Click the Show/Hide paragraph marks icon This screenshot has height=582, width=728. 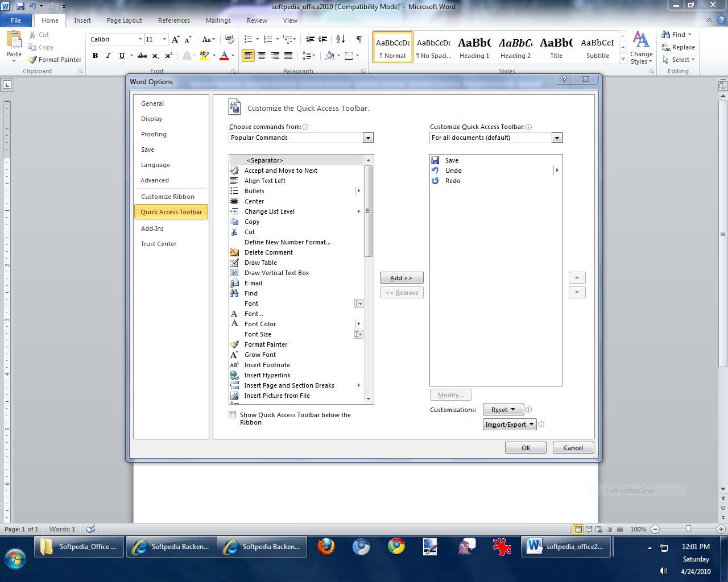(359, 39)
